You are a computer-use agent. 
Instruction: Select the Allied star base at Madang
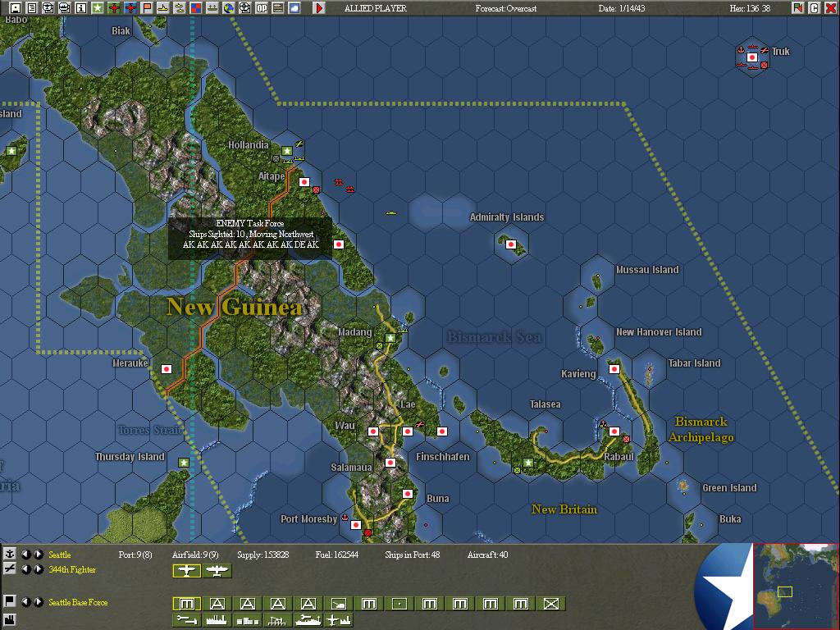(x=390, y=338)
